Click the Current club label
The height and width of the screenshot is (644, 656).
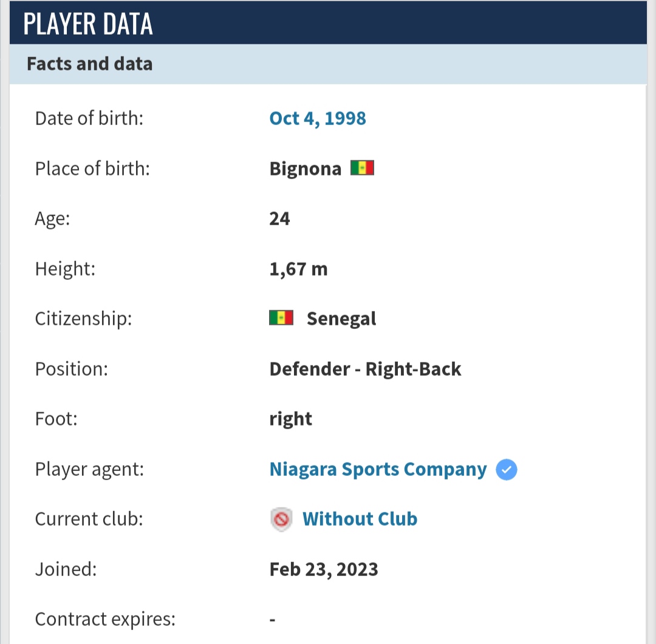point(89,519)
